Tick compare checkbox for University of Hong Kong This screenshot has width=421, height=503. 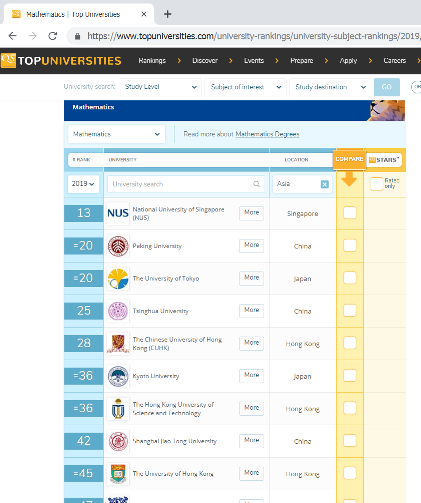point(350,473)
